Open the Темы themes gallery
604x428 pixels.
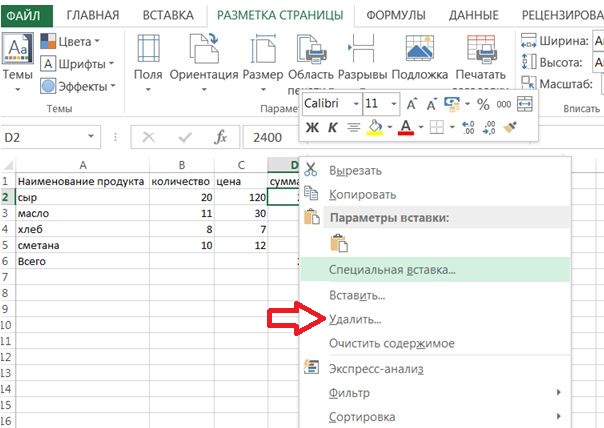point(17,63)
